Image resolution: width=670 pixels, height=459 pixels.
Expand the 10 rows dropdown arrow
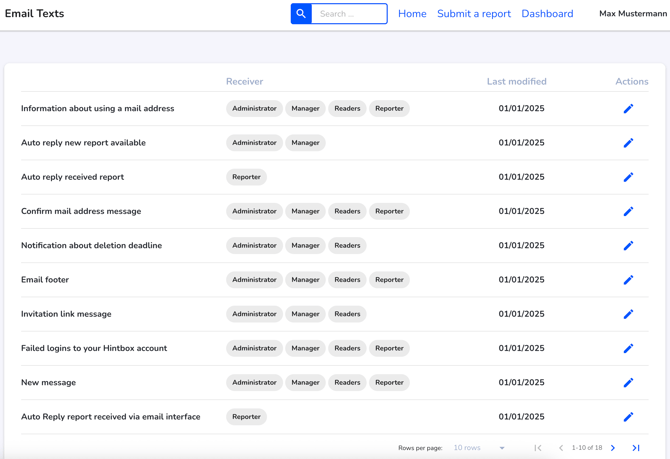click(502, 448)
